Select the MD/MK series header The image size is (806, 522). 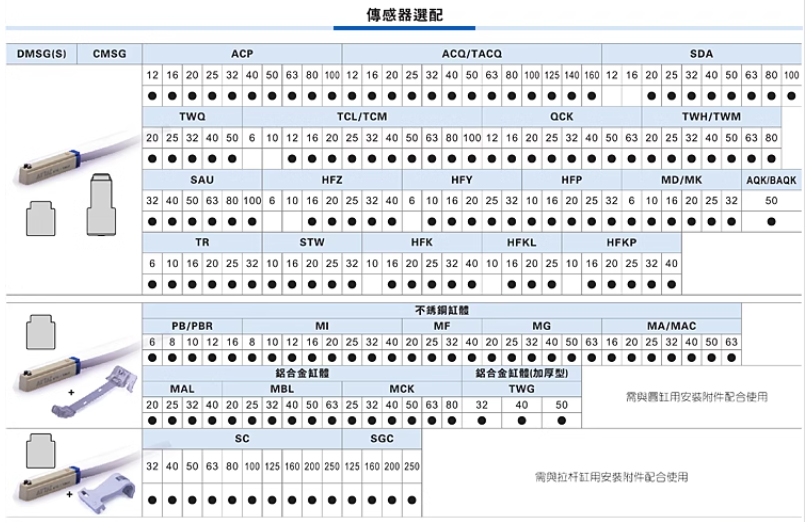[682, 180]
